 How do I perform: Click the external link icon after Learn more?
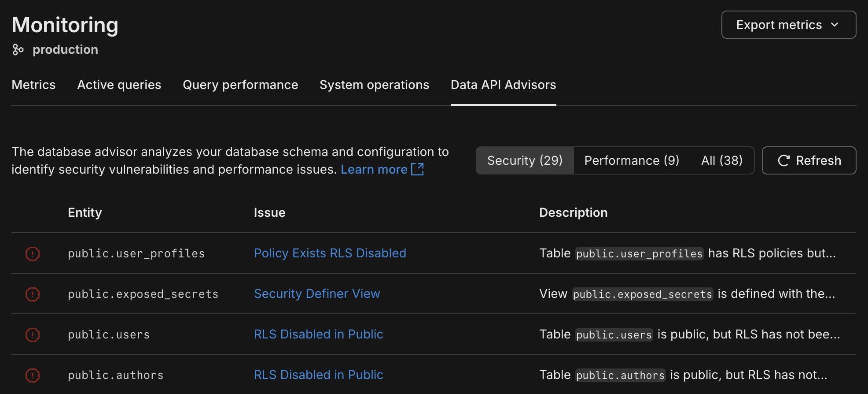pyautogui.click(x=417, y=169)
